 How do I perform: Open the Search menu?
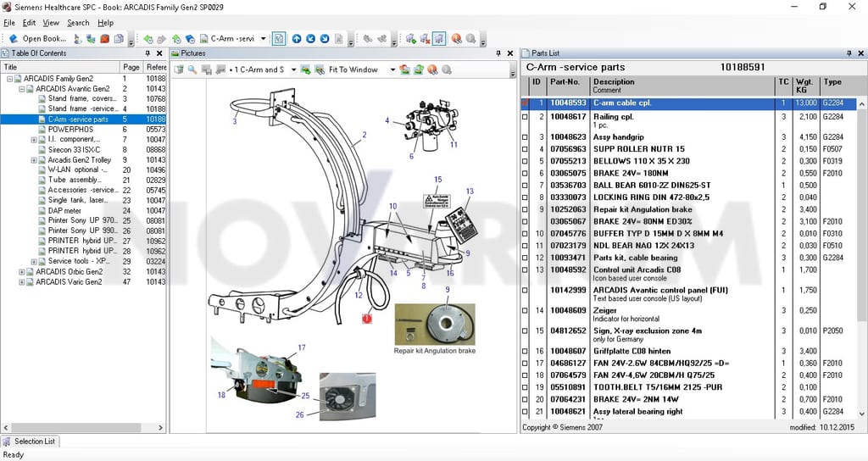click(78, 23)
